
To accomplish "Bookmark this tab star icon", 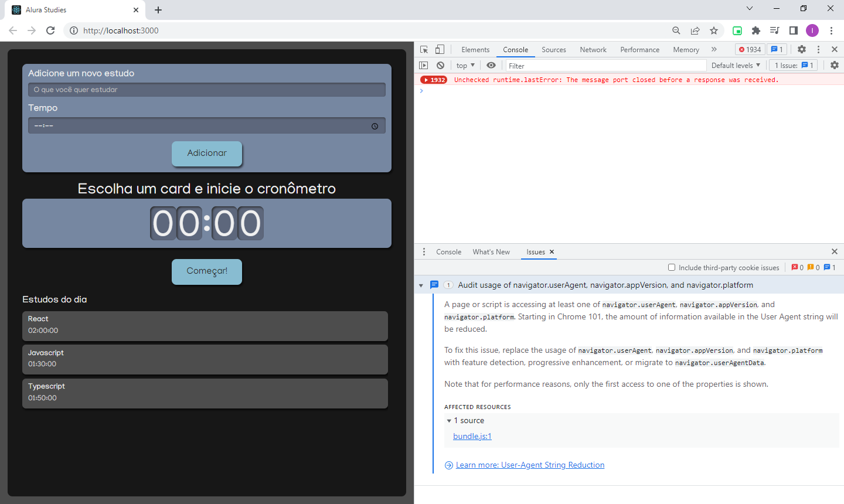I will (x=714, y=30).
